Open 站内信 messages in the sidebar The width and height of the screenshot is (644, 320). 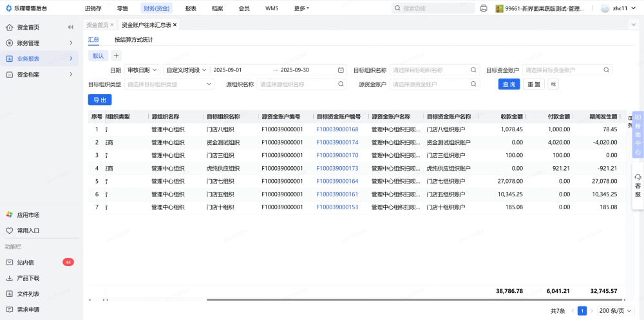tap(26, 262)
